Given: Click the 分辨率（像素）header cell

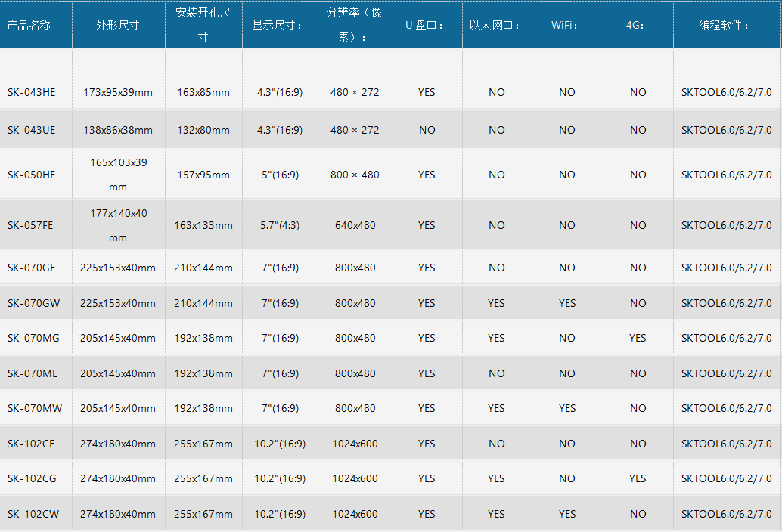Looking at the screenshot, I should pos(355,24).
